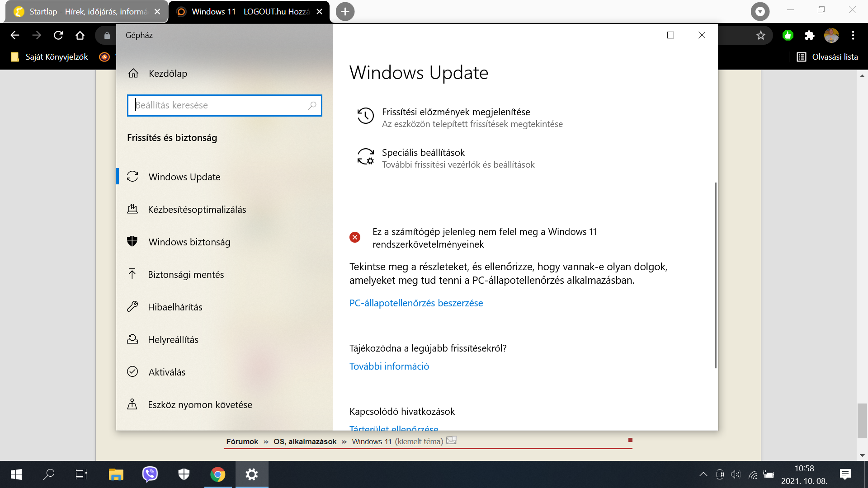Screen dimensions: 868x488
Task: Open Chrome three-dot menu
Action: [853, 35]
